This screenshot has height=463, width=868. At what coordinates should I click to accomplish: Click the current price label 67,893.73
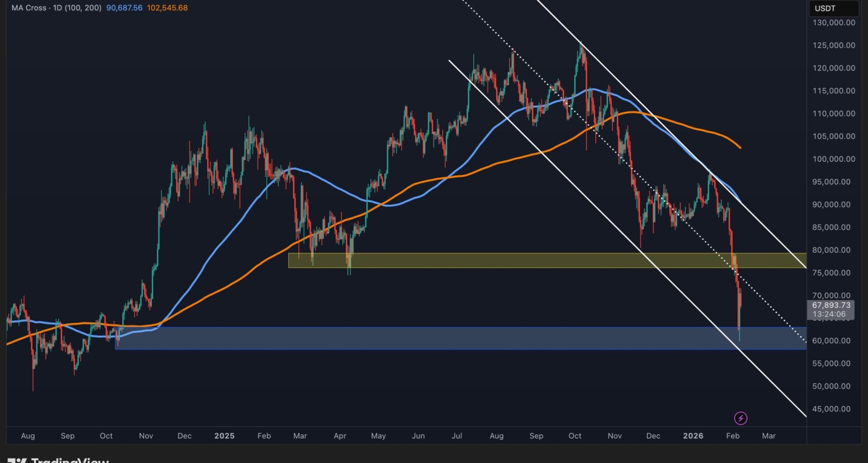pyautogui.click(x=830, y=305)
